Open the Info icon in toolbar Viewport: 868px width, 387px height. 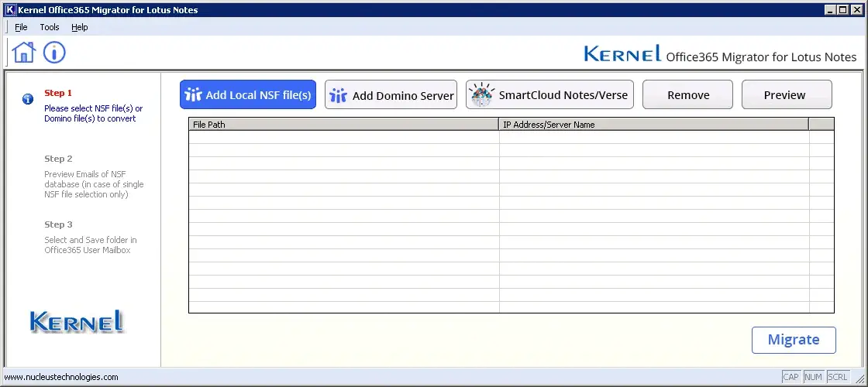coord(54,53)
